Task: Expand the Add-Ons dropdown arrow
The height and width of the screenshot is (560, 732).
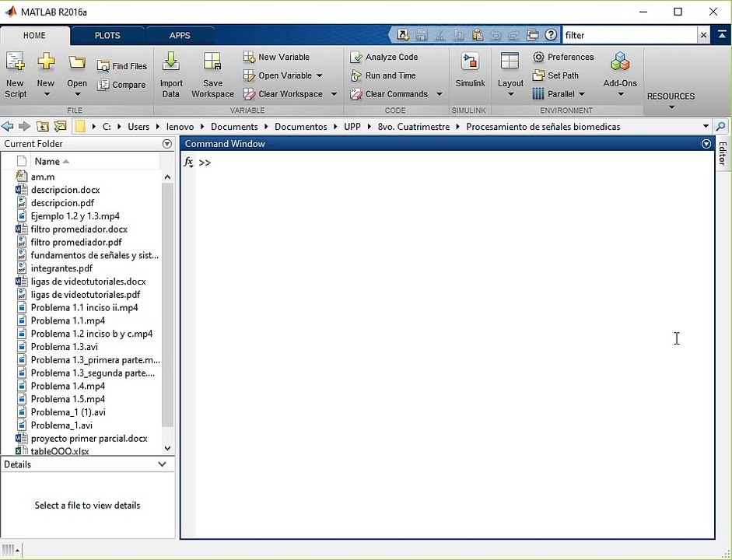Action: 621,94
